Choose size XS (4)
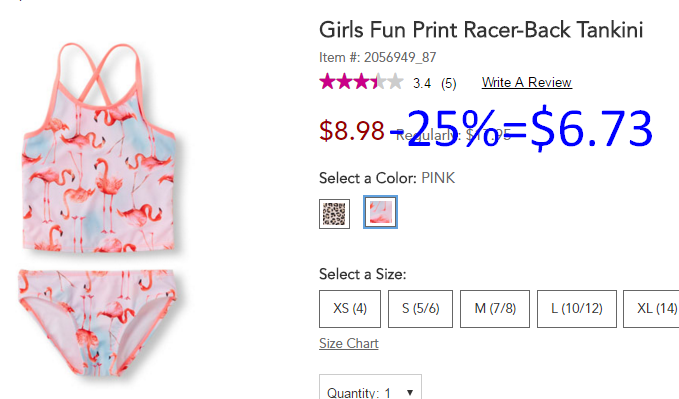 coord(350,308)
